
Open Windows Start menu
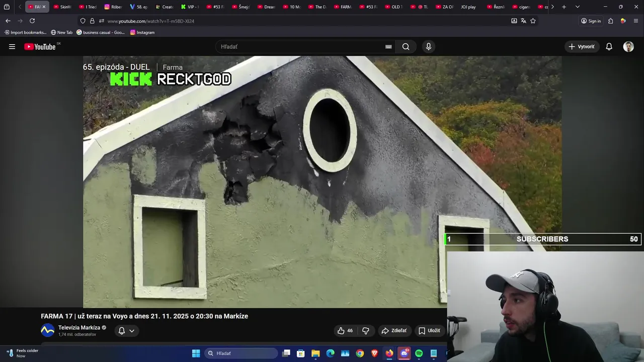pos(196,353)
